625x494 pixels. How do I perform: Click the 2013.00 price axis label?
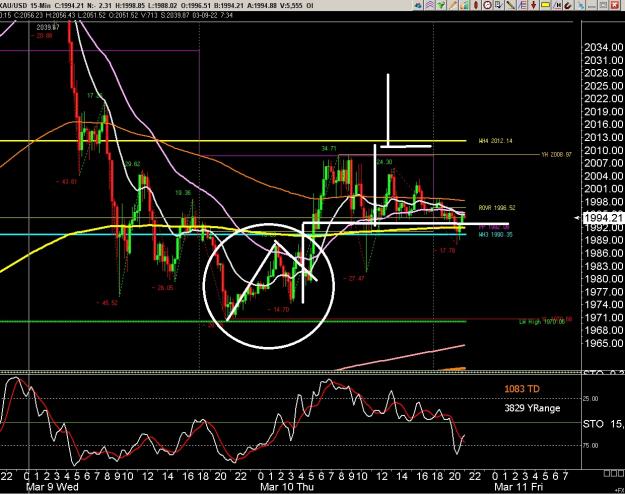click(x=603, y=137)
